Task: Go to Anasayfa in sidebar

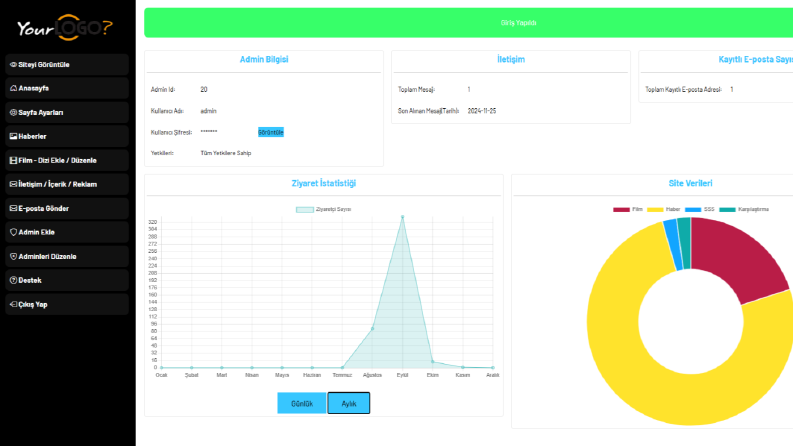Action: [67, 88]
